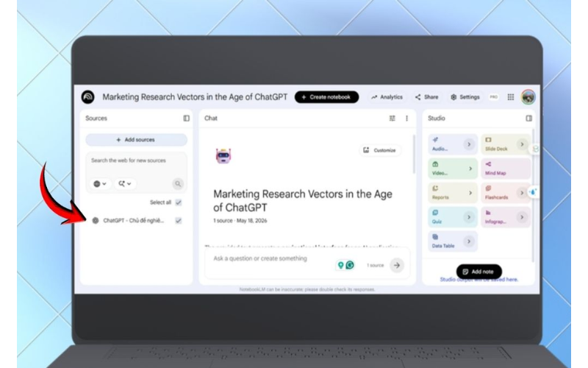This screenshot has width=588, height=368.
Task: Create a Data Table
Action: point(453,241)
